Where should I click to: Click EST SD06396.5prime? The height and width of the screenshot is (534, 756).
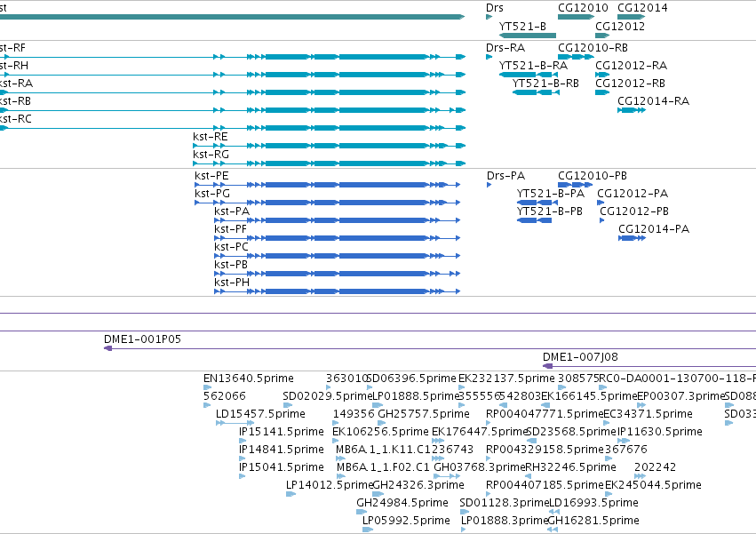point(370,387)
